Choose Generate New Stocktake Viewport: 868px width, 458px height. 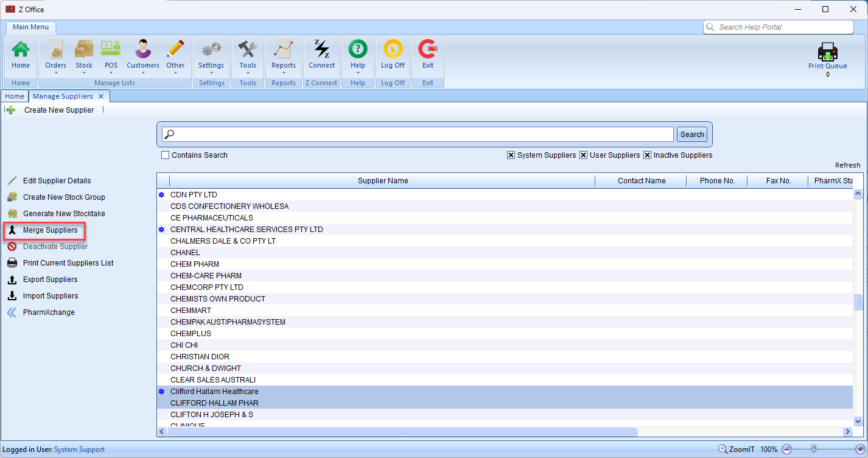point(64,214)
